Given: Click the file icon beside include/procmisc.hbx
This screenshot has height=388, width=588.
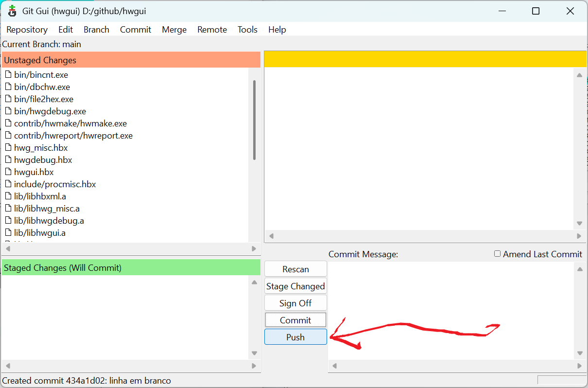Looking at the screenshot, I should 8,184.
